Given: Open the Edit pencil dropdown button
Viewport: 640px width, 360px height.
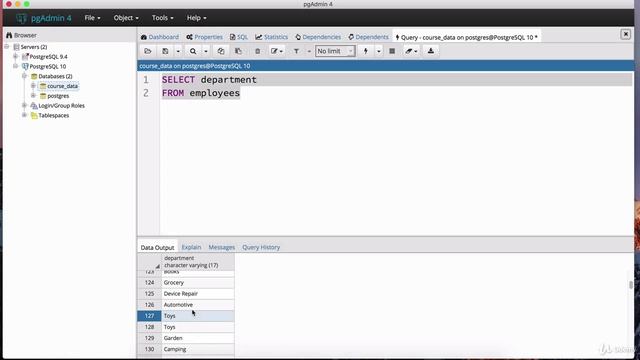Looking at the screenshot, I should [276, 51].
